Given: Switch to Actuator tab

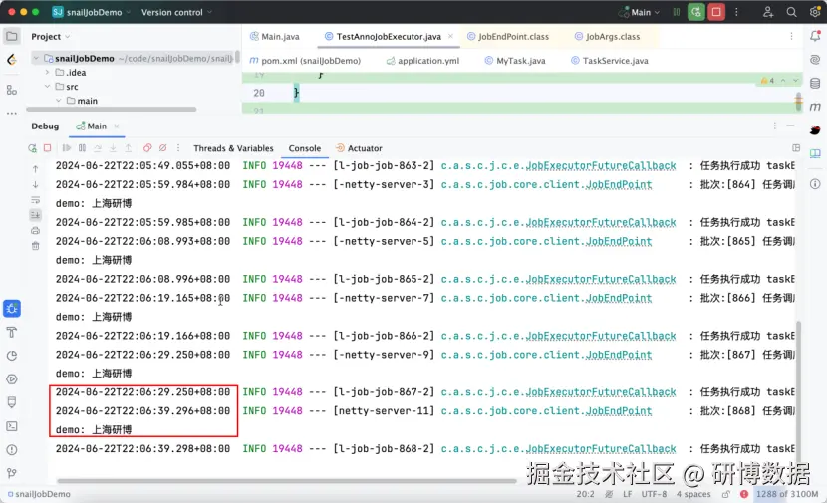Looking at the screenshot, I should click(x=359, y=148).
